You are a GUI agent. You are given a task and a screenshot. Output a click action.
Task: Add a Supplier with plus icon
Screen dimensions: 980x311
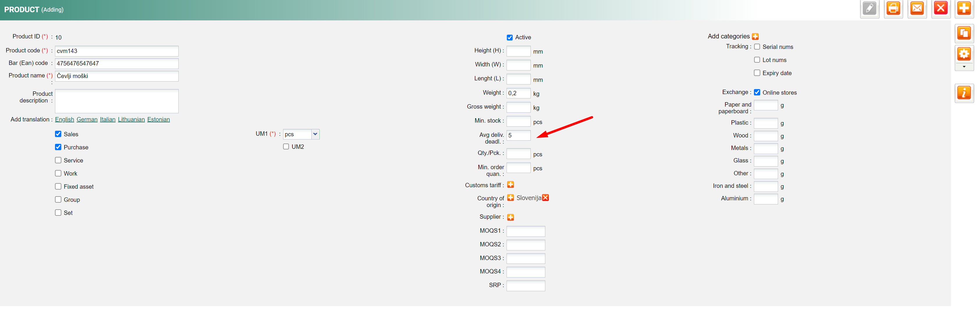pos(511,217)
